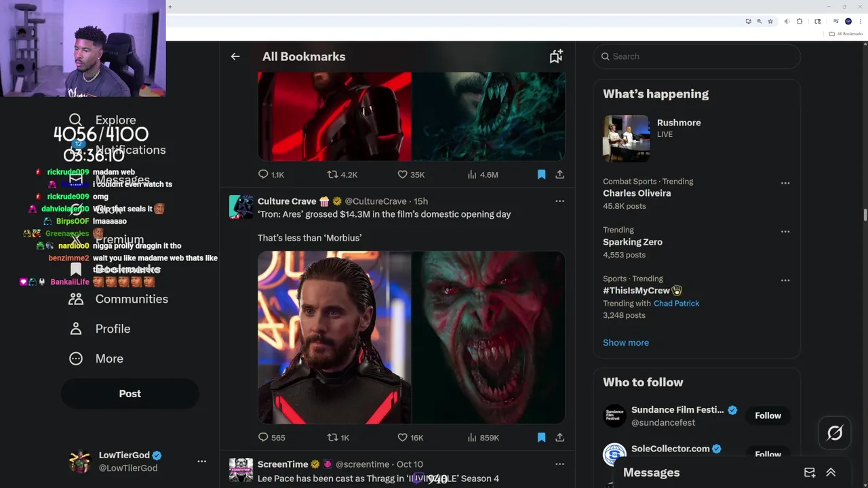The height and width of the screenshot is (488, 868).
Task: Open Profile from the sidebar
Action: (x=100, y=329)
